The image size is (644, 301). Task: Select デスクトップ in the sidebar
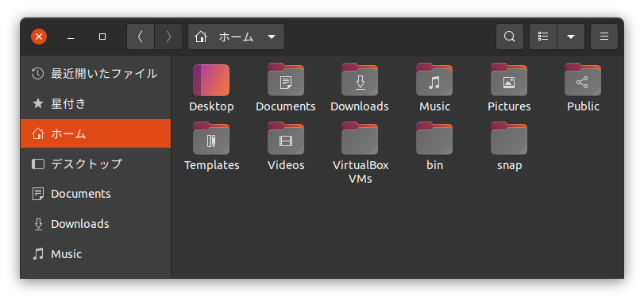point(96,164)
